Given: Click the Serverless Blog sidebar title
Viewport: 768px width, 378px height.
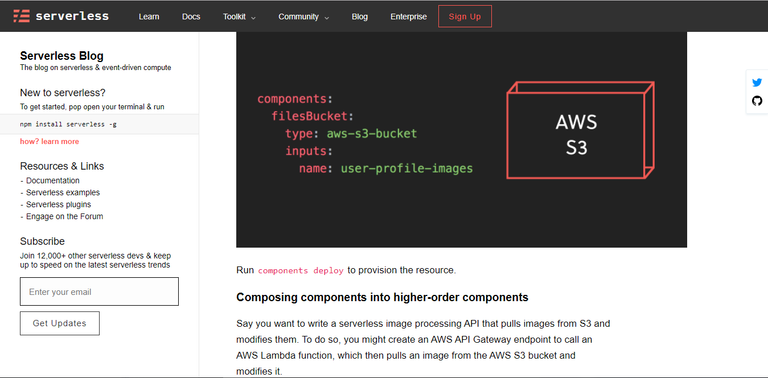Looking at the screenshot, I should pos(62,56).
